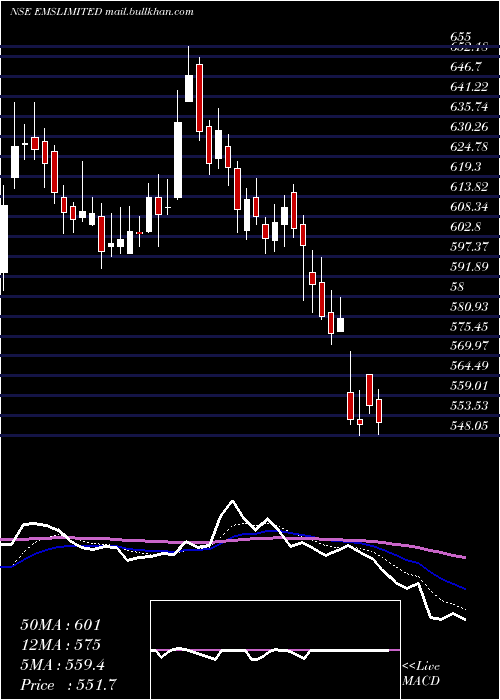
Task: Click the 50MA : 601 readout
Action: pos(61,625)
